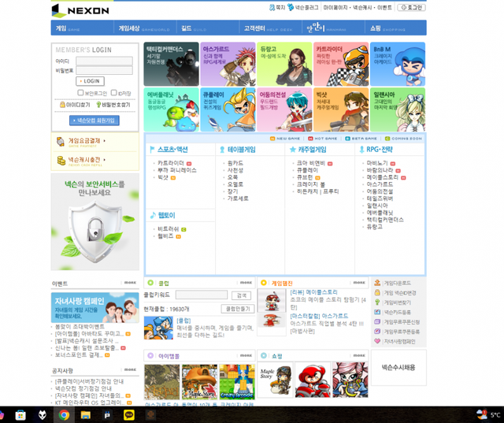
Task: Enable the 보안로그인 checkbox
Action: (x=81, y=93)
